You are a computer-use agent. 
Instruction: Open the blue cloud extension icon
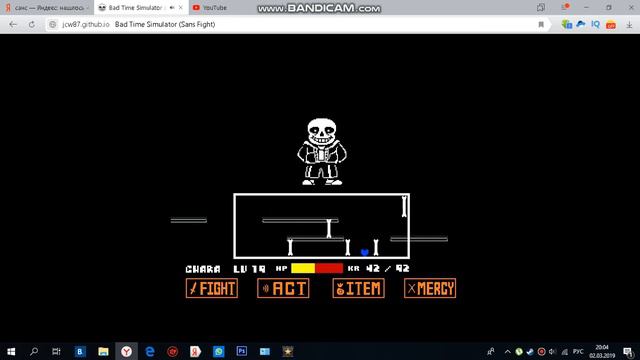tap(580, 24)
